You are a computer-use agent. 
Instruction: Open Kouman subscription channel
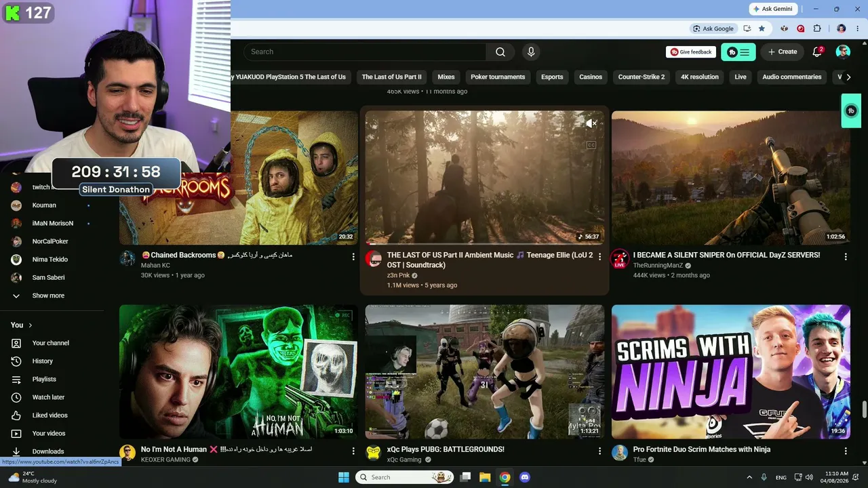click(x=44, y=205)
